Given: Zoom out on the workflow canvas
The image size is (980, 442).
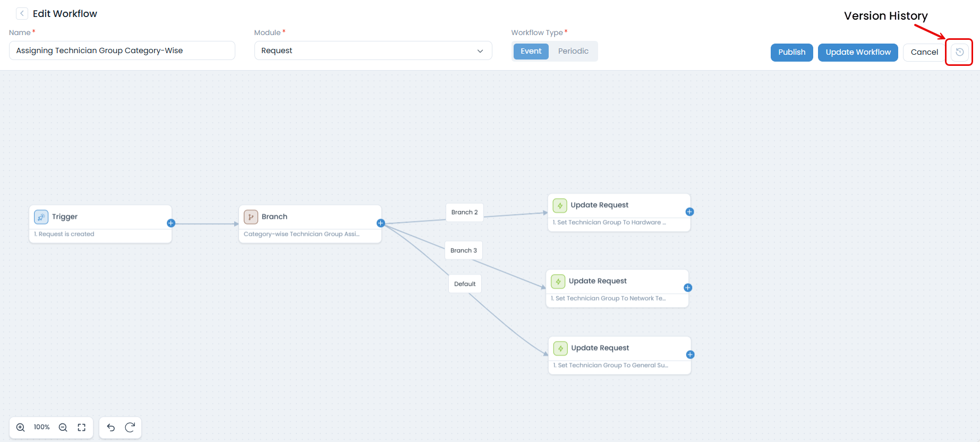Looking at the screenshot, I should [63, 428].
